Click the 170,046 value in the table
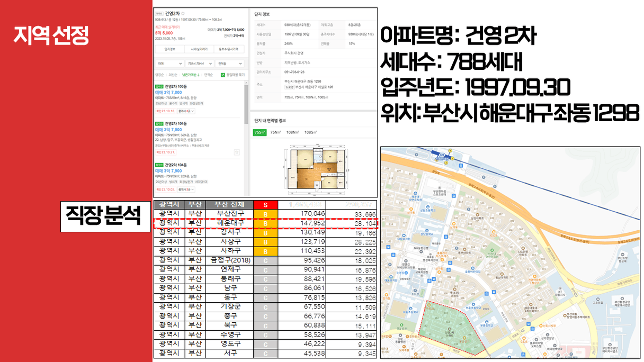This screenshot has height=362, width=644. click(312, 214)
